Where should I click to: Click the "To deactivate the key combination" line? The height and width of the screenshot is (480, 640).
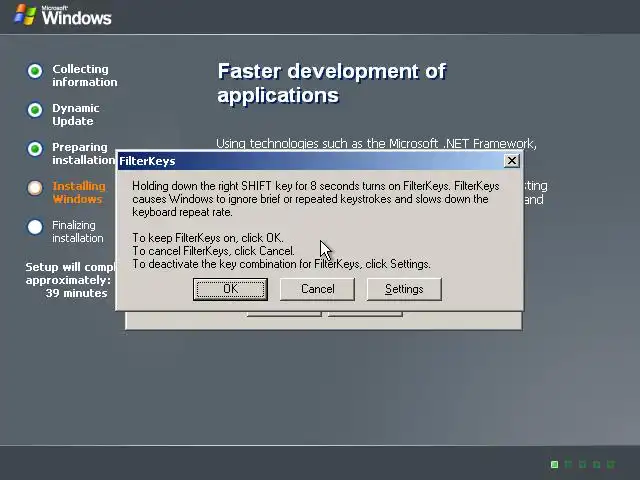click(x=282, y=264)
